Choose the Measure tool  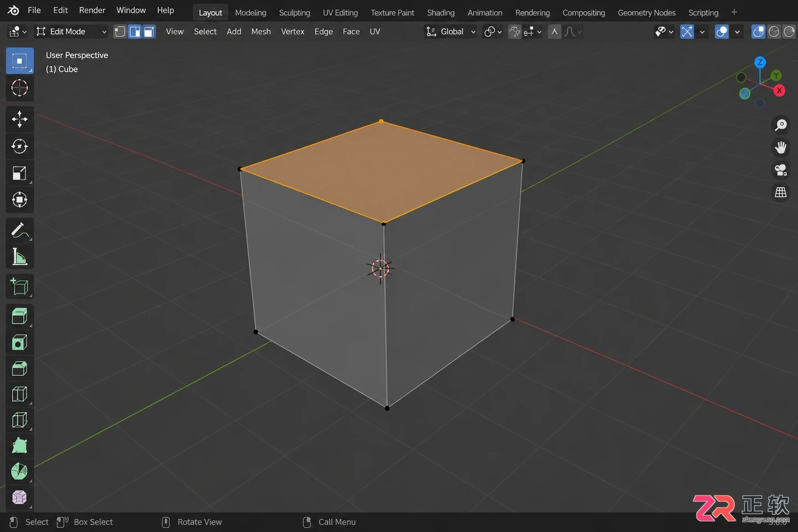pyautogui.click(x=19, y=257)
